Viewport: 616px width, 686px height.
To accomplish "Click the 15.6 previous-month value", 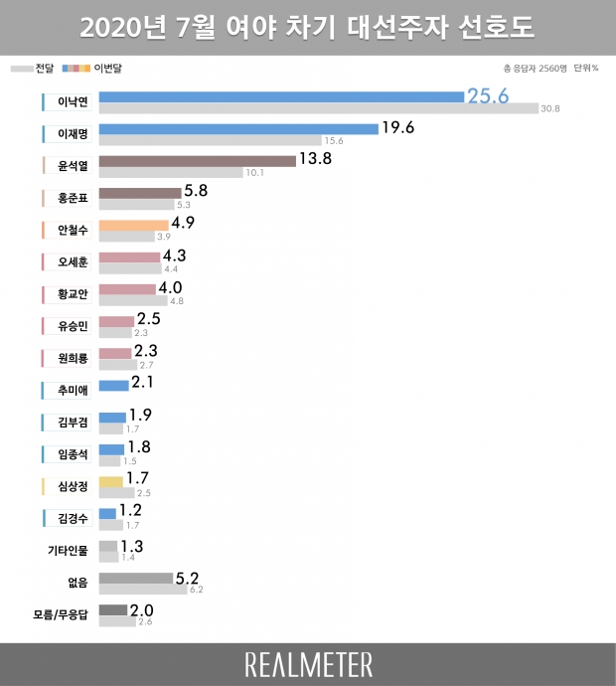I will tap(334, 140).
